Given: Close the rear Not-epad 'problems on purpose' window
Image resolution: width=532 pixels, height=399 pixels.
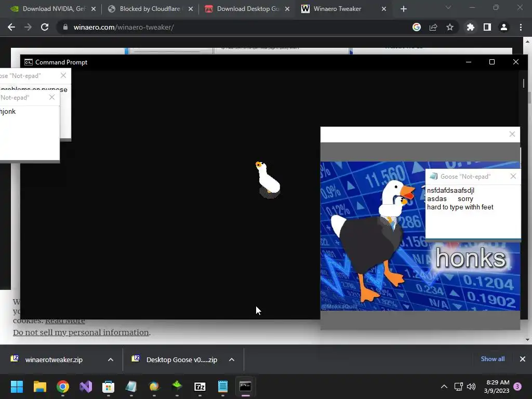Looking at the screenshot, I should tap(63, 76).
